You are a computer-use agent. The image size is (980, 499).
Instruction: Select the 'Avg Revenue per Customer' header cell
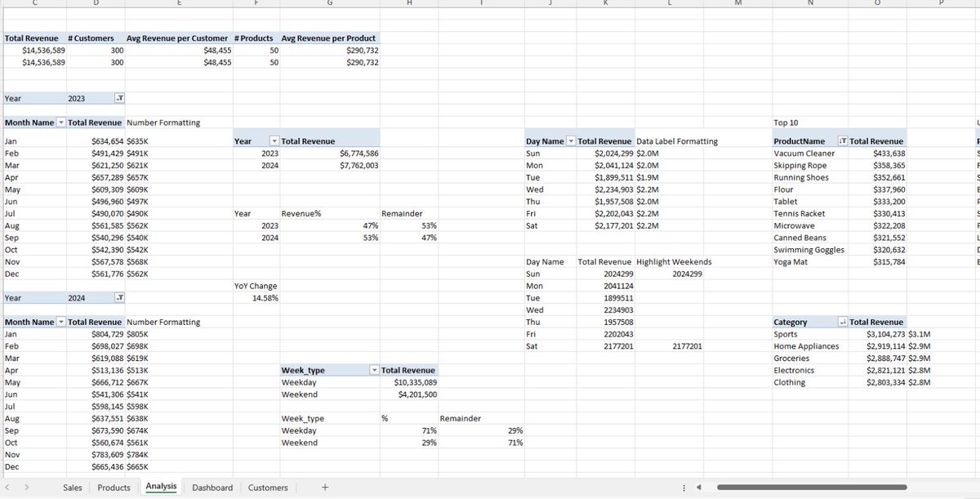tap(179, 38)
